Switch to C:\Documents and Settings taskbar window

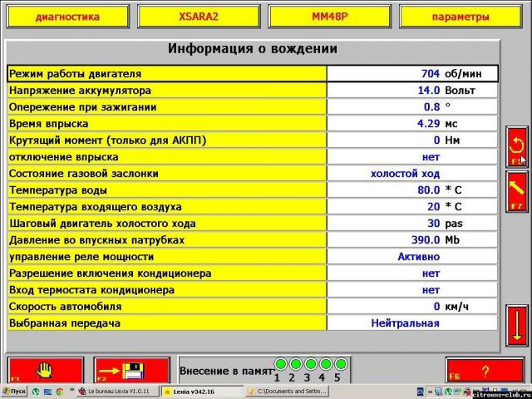pyautogui.click(x=288, y=392)
